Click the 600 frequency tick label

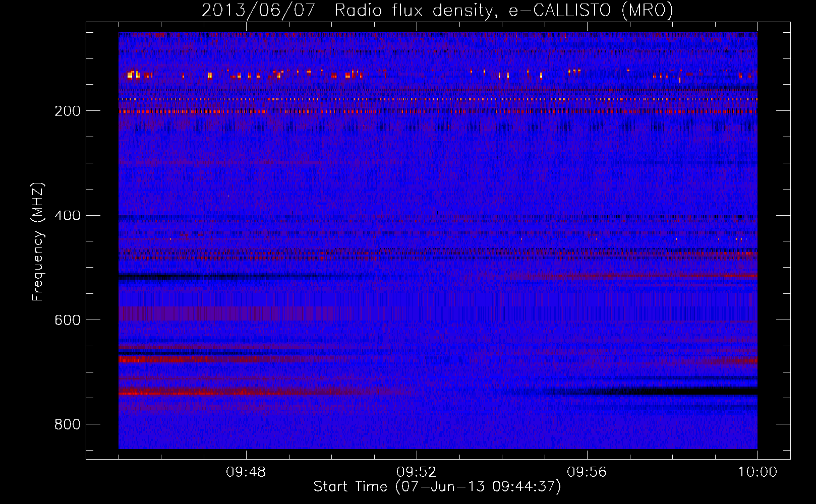(68, 320)
